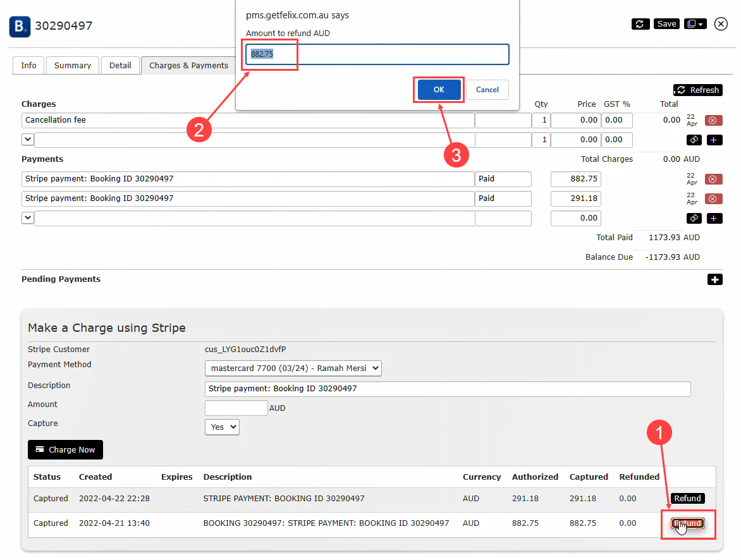Click the Booking.com logo icon

tap(20, 27)
